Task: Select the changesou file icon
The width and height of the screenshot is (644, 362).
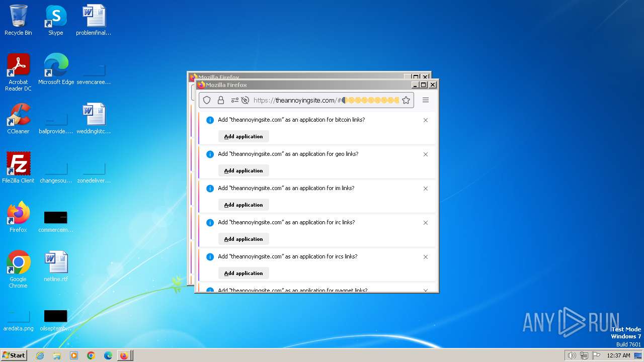Action: pos(56,172)
